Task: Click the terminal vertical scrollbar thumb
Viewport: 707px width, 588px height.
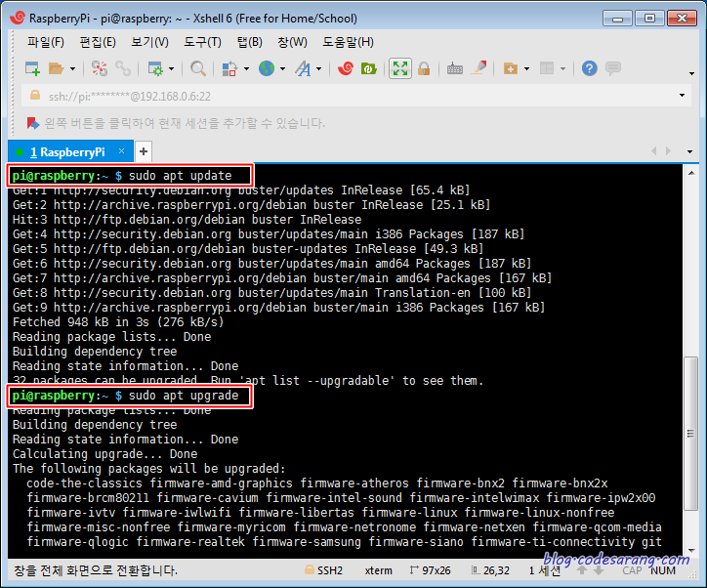Action: click(x=690, y=434)
